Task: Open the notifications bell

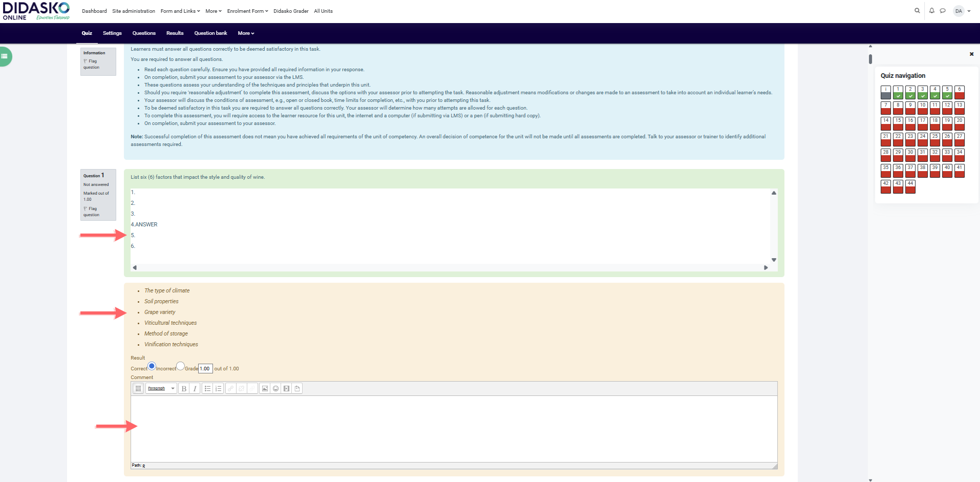Action: pyautogui.click(x=931, y=11)
